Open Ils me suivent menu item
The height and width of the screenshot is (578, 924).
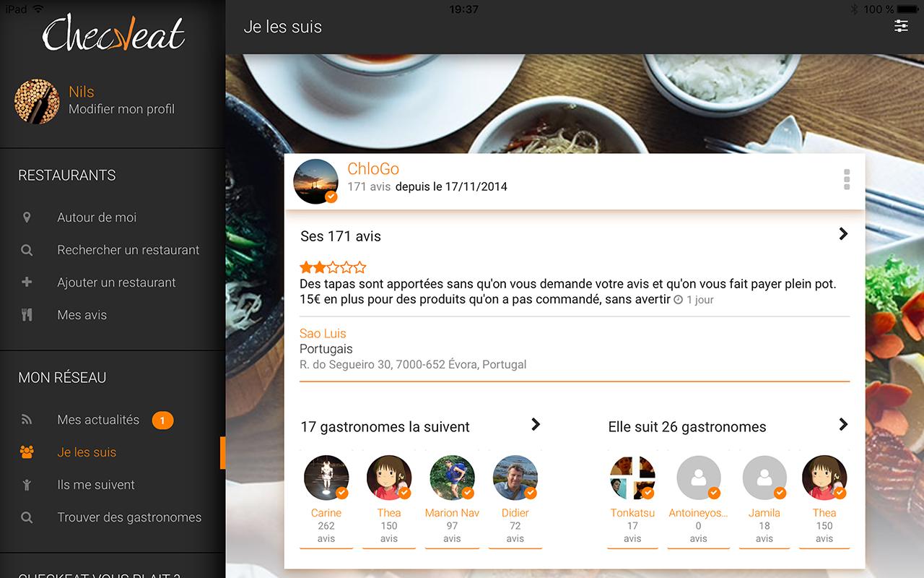tap(96, 485)
